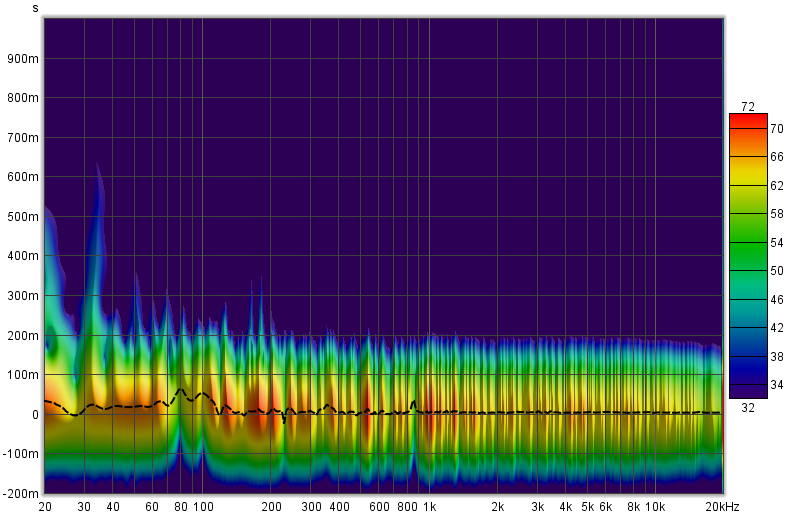
Task: Click the 200 label on the frequency axis
Action: tap(271, 507)
